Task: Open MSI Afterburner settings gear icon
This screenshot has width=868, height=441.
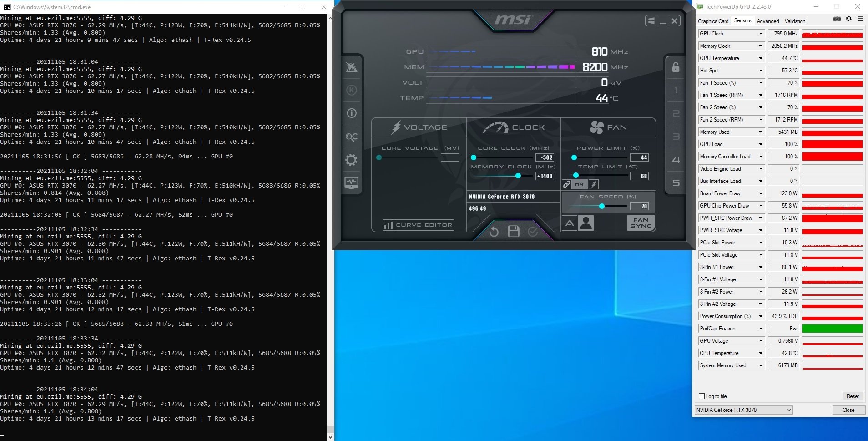Action: coord(352,160)
